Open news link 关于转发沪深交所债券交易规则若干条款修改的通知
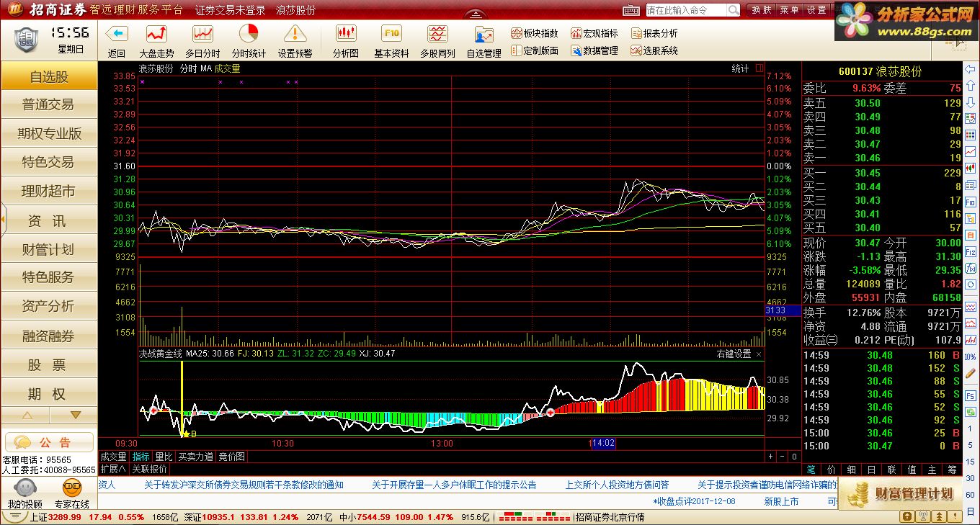980x525 pixels. pyautogui.click(x=244, y=485)
